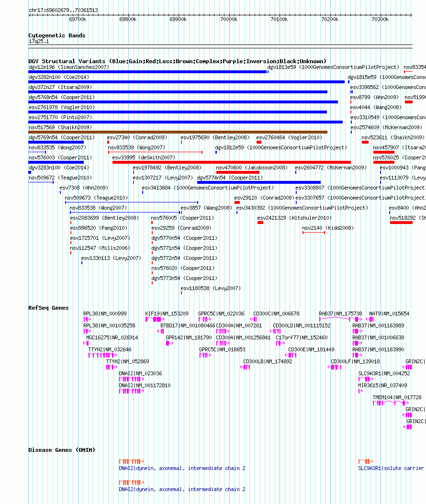The height and width of the screenshot is (504, 426).
Task: Open esv2083699 (Bentley2008) variant label
Action: (104, 218)
